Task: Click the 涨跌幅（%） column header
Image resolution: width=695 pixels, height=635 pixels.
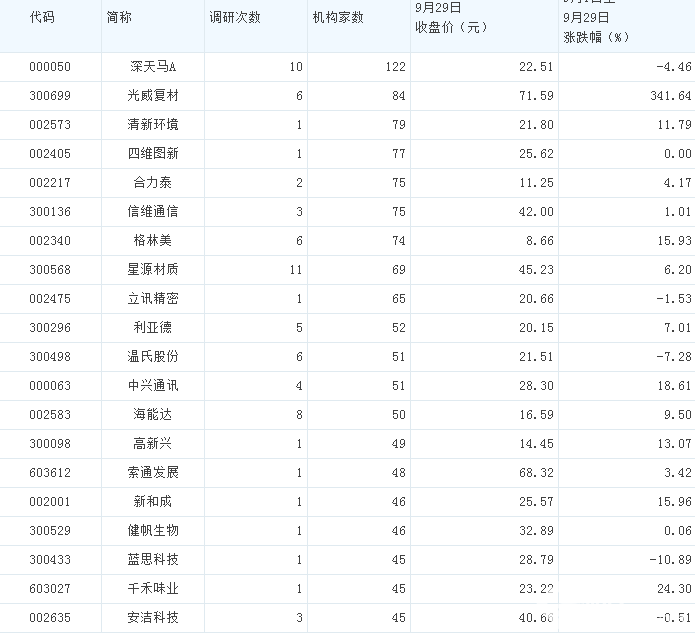Action: point(598,37)
